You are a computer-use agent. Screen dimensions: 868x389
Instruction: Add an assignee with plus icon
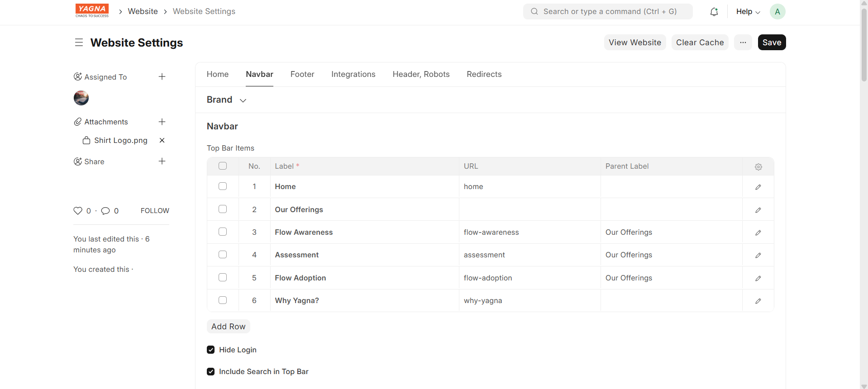tap(162, 77)
